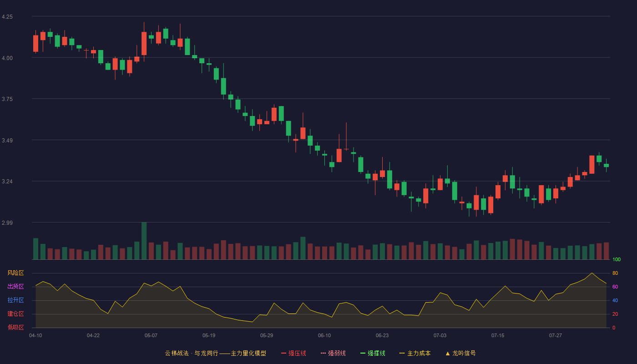Click the red dash icon beside 强压线
Image resolution: width=637 pixels, height=364 pixels.
pos(284,353)
